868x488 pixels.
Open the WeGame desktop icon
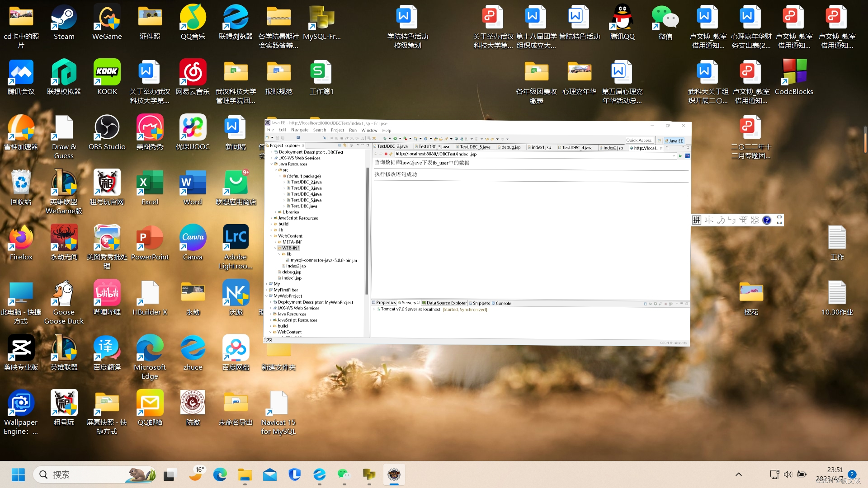(x=107, y=23)
